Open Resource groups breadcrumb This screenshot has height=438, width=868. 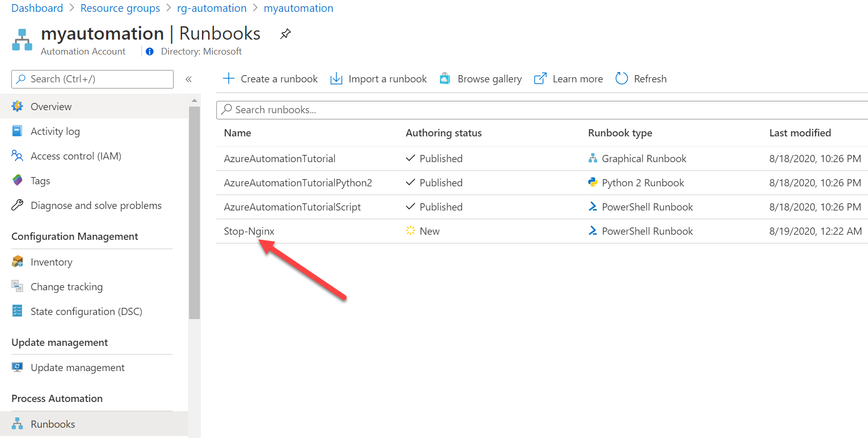pos(120,8)
